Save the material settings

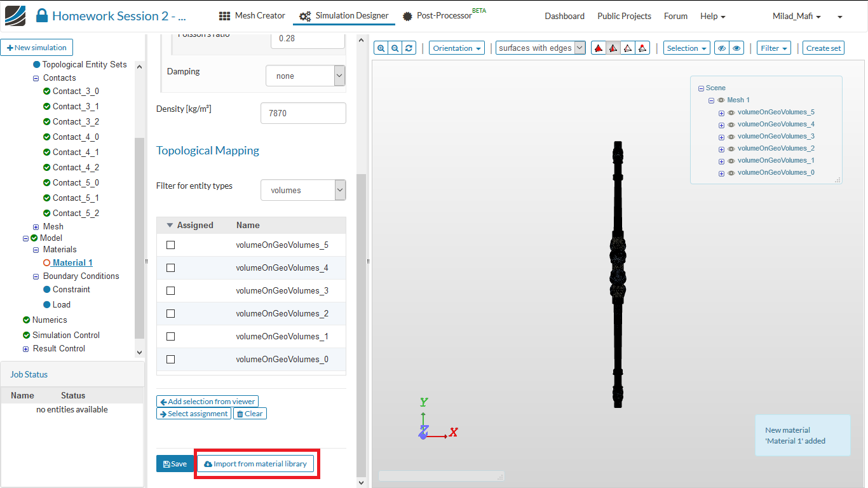[175, 464]
